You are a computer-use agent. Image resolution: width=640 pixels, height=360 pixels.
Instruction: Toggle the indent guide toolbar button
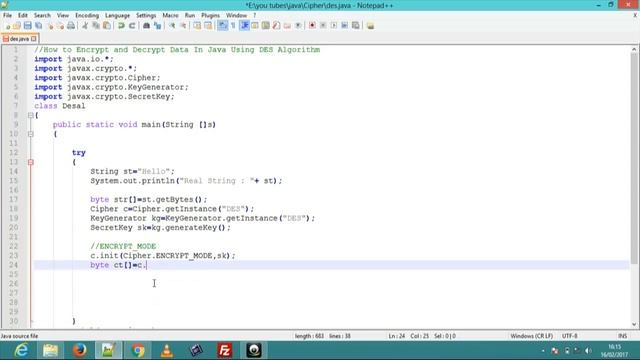coord(244,26)
